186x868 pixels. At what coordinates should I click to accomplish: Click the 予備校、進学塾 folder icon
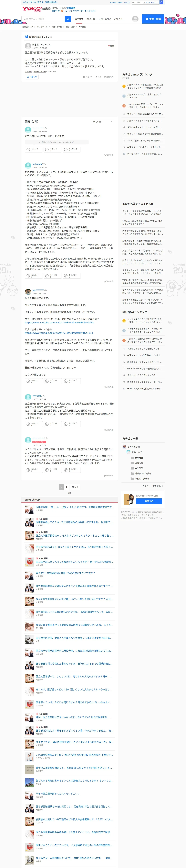(132, 479)
